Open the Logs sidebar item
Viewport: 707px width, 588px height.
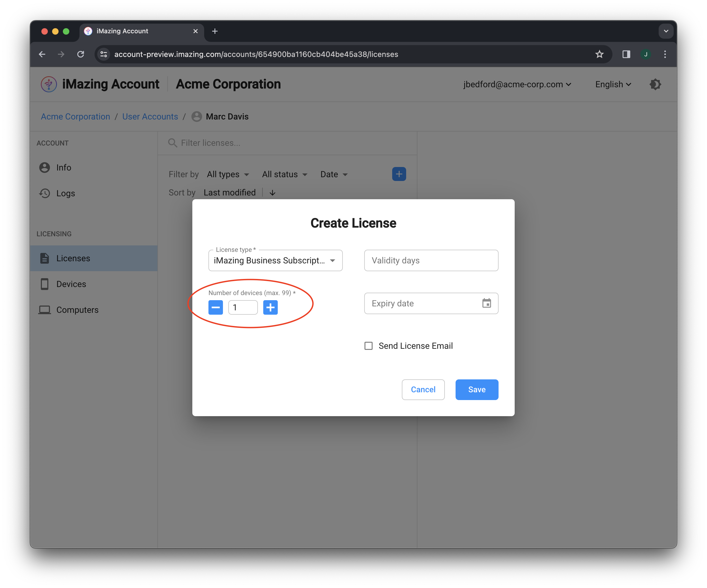tap(94, 193)
